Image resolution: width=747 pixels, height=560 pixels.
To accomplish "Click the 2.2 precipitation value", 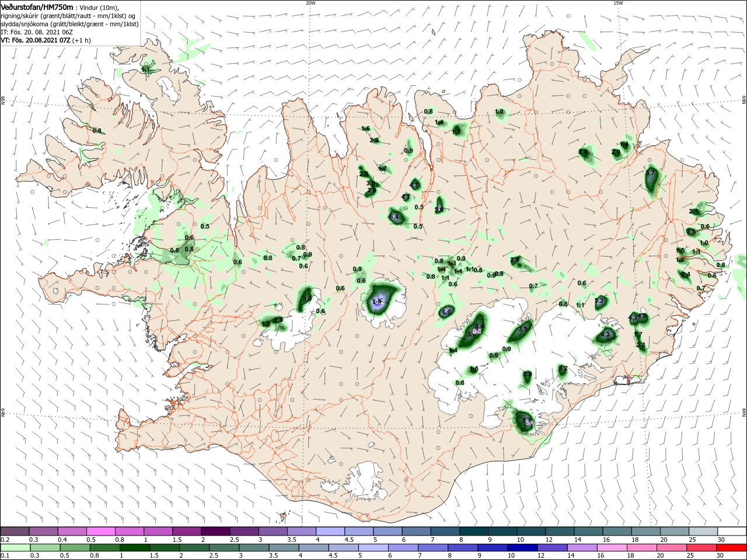I will coord(374,140).
